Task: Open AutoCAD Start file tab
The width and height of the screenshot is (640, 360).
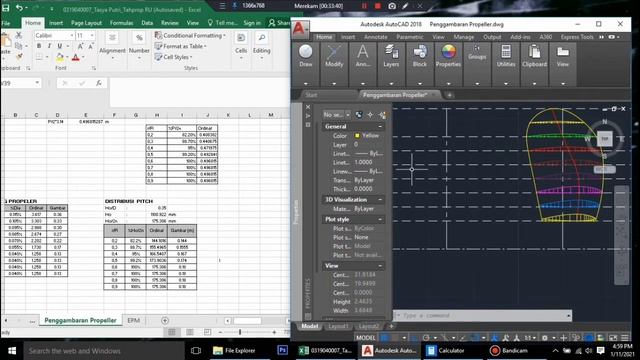Action: [x=311, y=95]
